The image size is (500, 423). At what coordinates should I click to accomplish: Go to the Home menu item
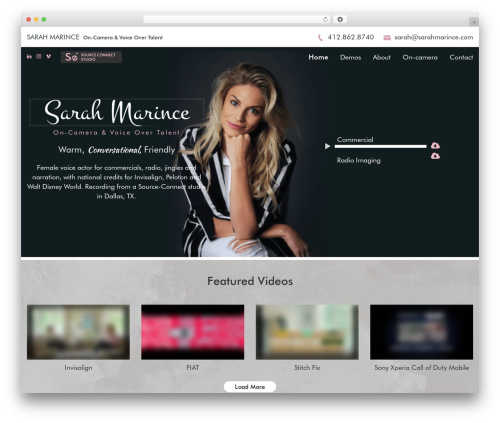pyautogui.click(x=318, y=57)
